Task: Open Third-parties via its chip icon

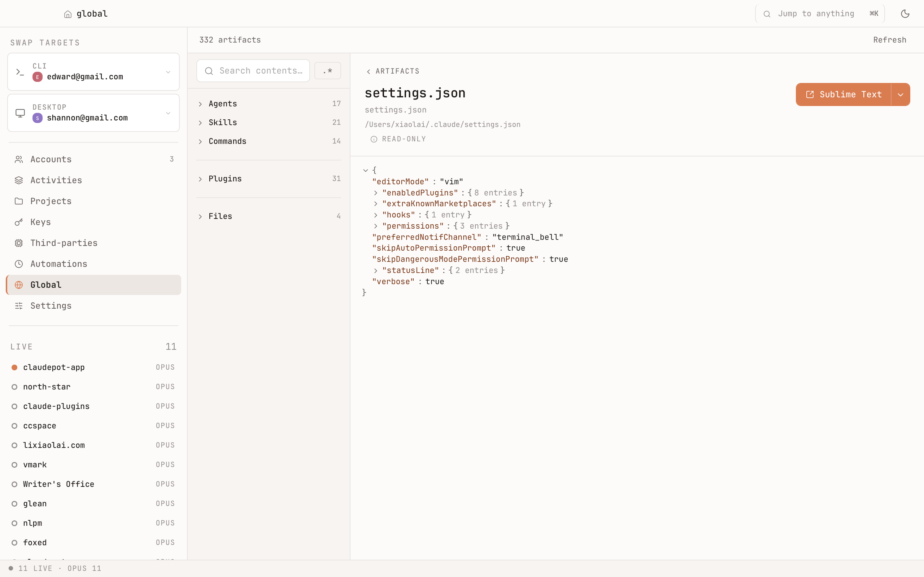Action: [19, 243]
